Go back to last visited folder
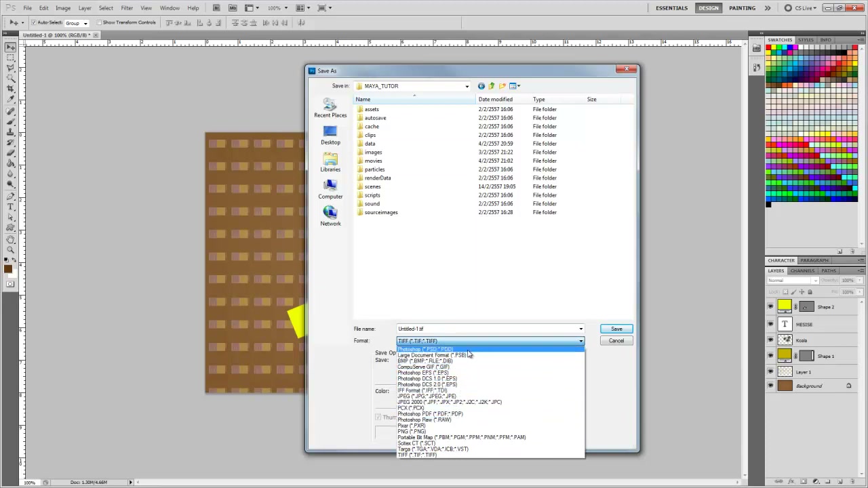This screenshot has width=868, height=488. tap(481, 86)
